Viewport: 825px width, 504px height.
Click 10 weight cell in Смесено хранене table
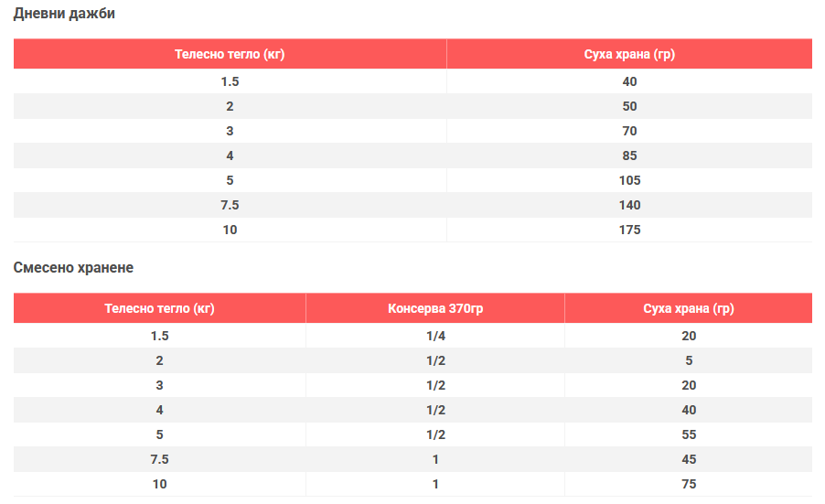(x=159, y=484)
